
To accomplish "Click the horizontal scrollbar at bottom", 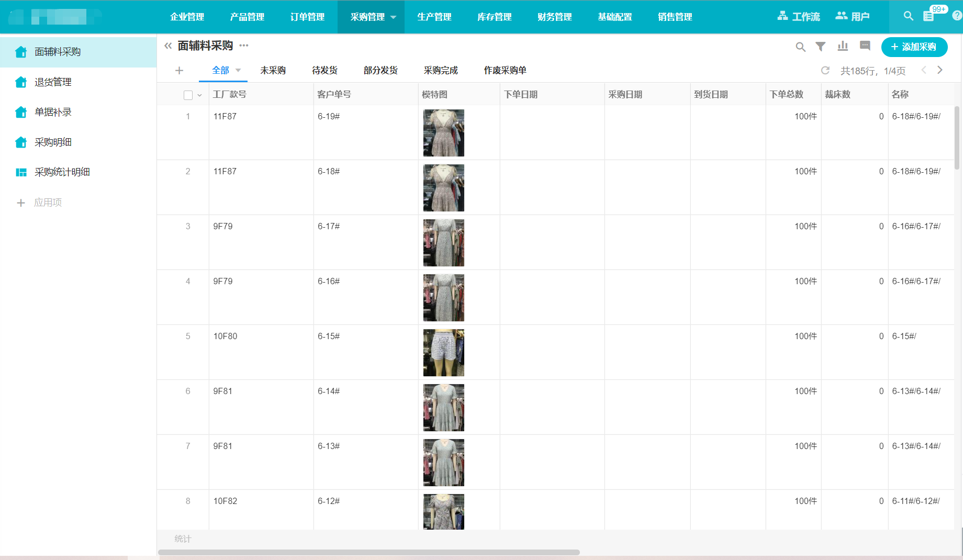I will click(368, 552).
